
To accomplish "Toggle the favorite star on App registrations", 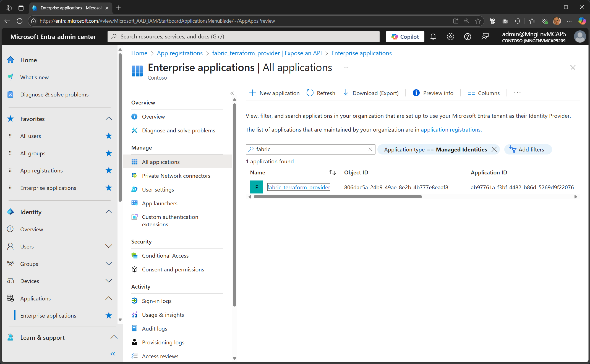I will pyautogui.click(x=109, y=171).
